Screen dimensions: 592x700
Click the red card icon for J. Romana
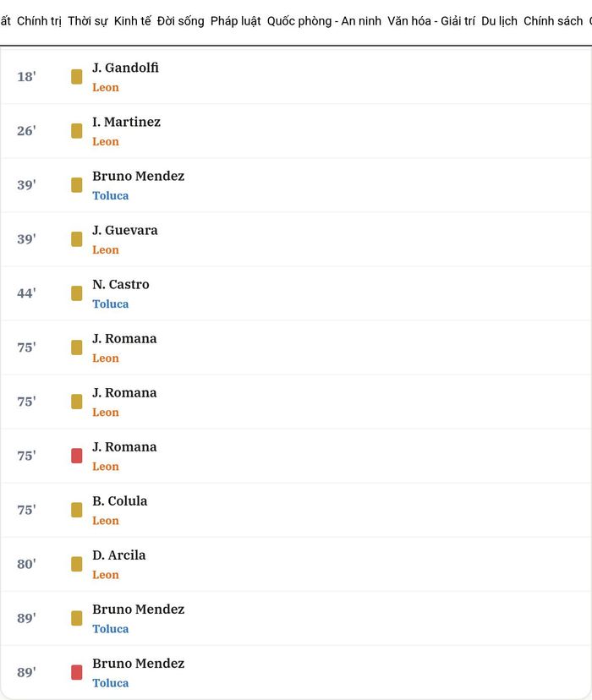(77, 456)
